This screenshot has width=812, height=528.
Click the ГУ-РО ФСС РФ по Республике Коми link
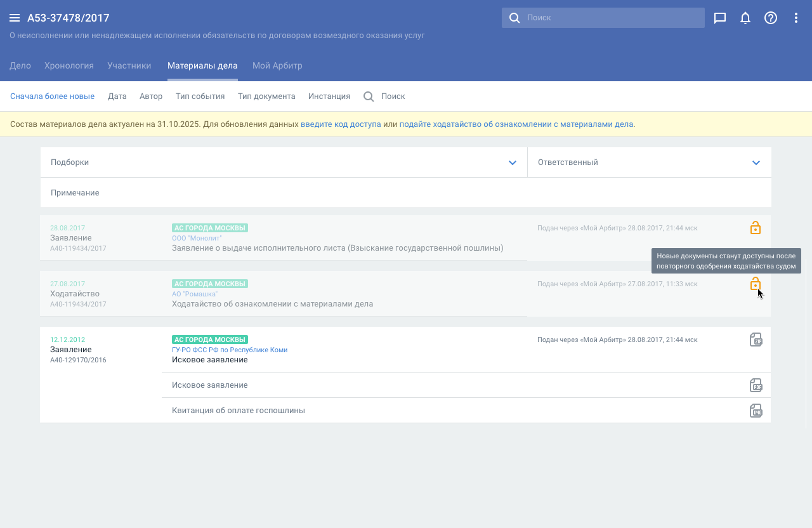coord(230,350)
